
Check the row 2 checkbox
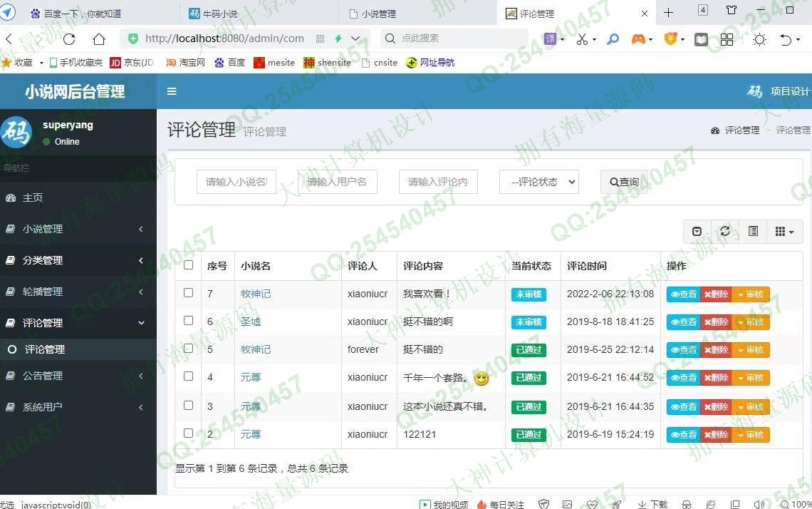189,433
